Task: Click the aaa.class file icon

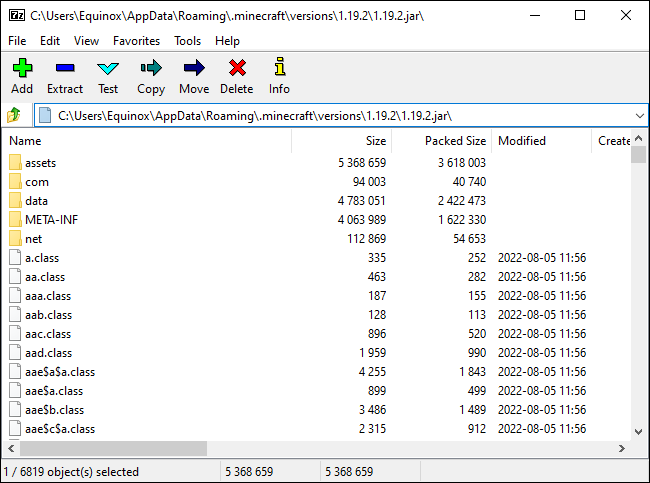Action: [x=15, y=296]
